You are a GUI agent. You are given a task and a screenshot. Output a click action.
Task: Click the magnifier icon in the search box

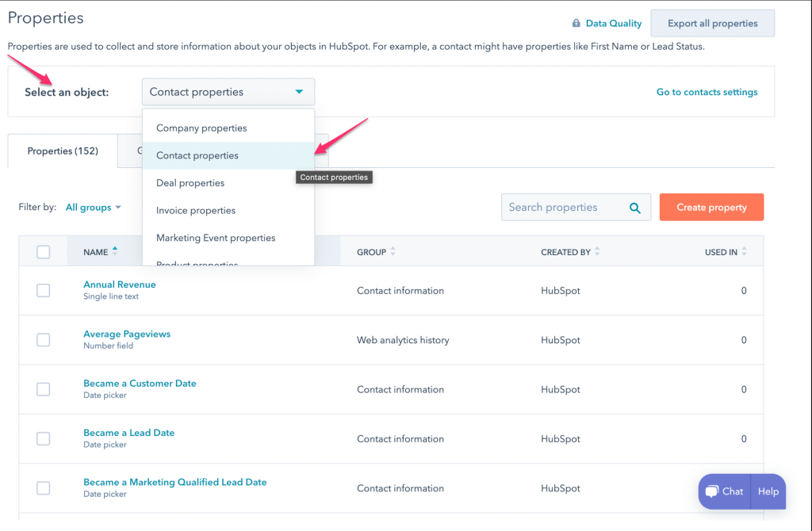[635, 208]
